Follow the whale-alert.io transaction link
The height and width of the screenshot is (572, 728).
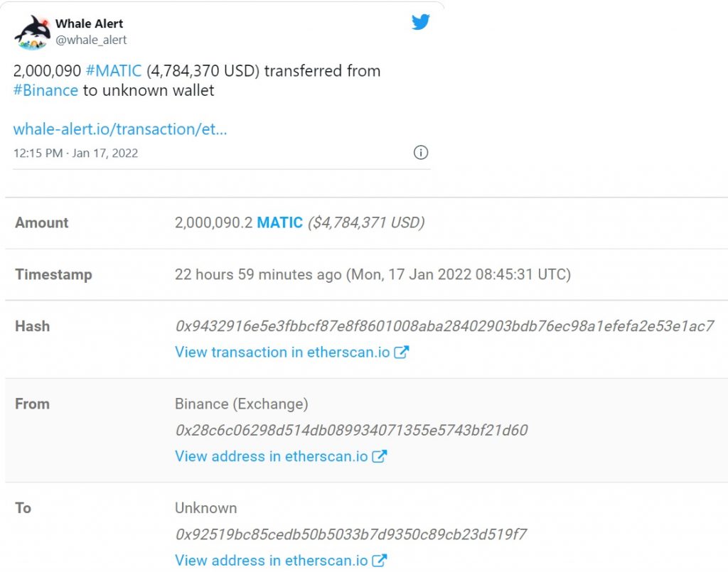[119, 129]
